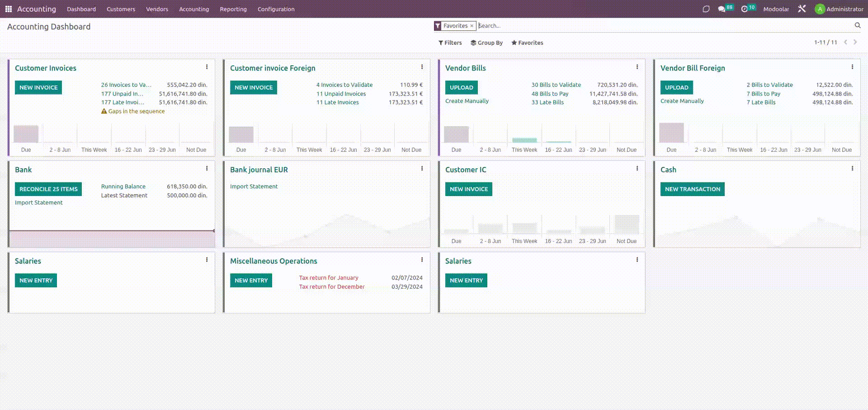Click the search magnifier icon

pyautogui.click(x=857, y=26)
